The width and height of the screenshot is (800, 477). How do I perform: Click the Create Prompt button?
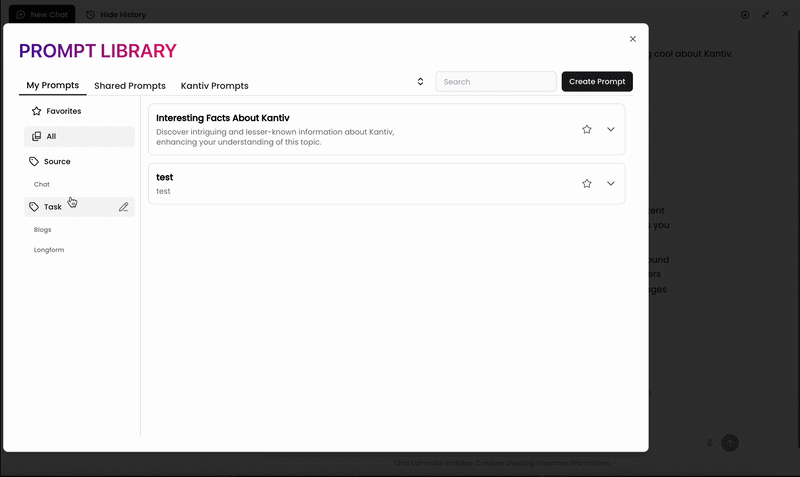597,82
